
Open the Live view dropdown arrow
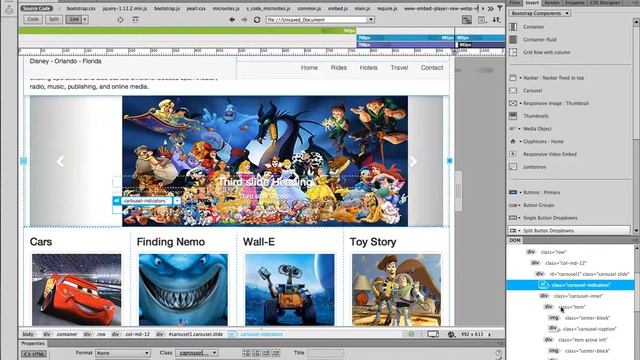tap(85, 19)
